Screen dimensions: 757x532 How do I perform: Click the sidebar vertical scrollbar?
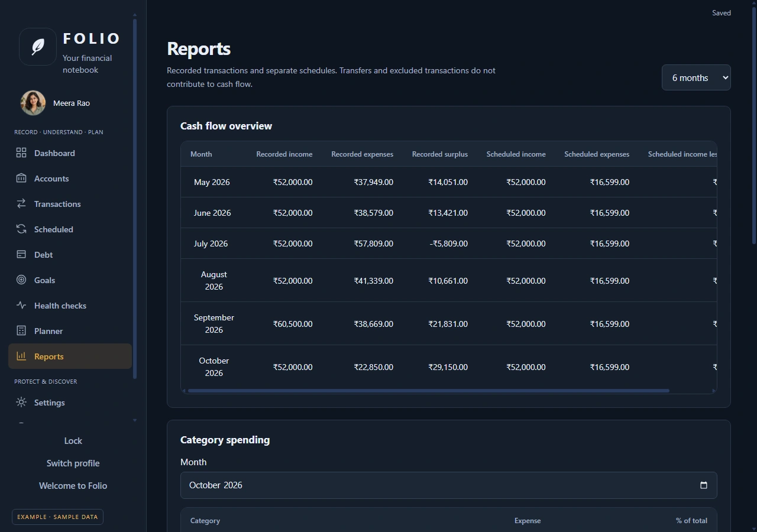(x=135, y=198)
